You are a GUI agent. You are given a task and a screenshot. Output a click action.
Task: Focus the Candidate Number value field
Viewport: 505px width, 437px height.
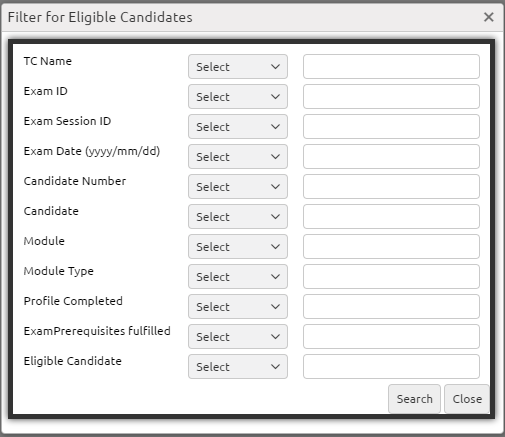click(x=391, y=187)
